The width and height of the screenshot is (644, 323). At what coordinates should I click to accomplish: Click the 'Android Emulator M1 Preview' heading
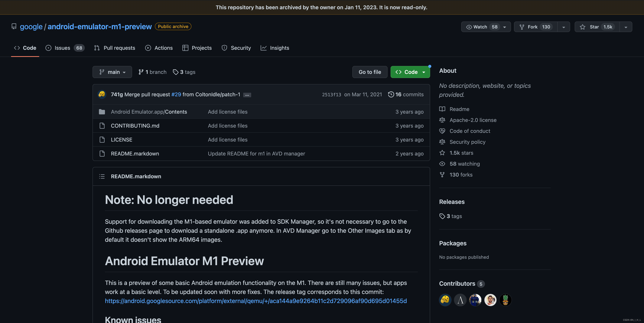coord(184,261)
